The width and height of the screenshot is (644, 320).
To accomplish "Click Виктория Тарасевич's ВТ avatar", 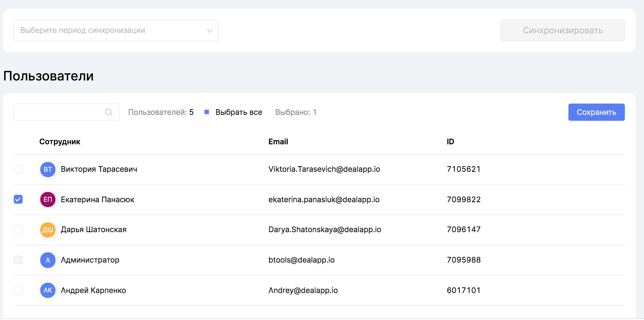I will 48,169.
